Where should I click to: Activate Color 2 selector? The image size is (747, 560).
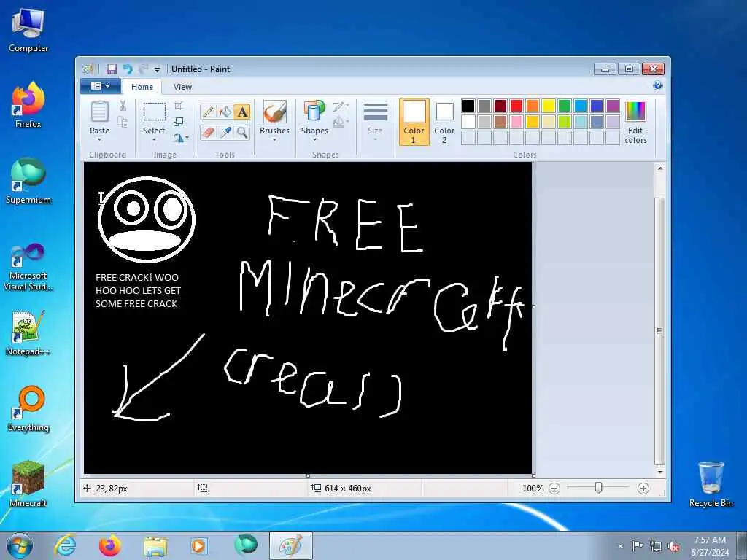[x=444, y=122]
